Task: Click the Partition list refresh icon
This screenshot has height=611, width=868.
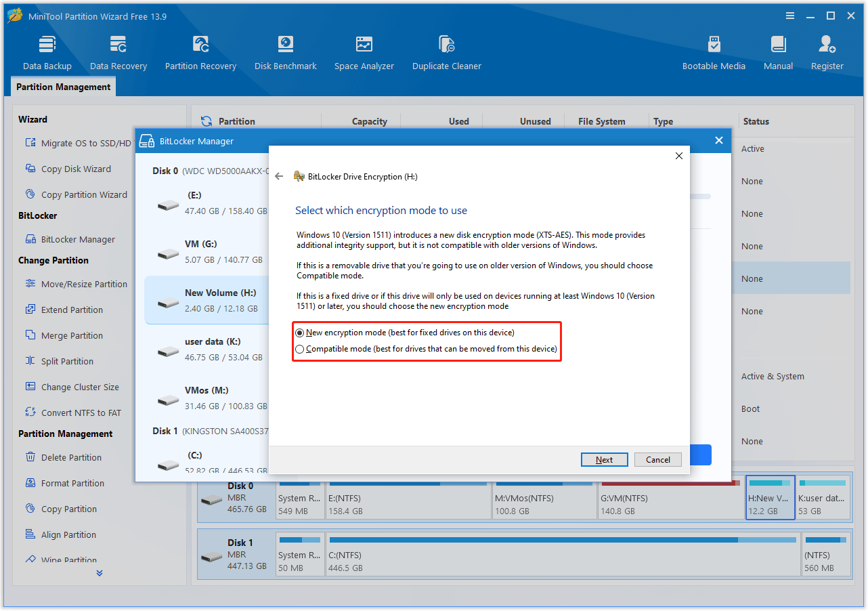Action: point(207,121)
